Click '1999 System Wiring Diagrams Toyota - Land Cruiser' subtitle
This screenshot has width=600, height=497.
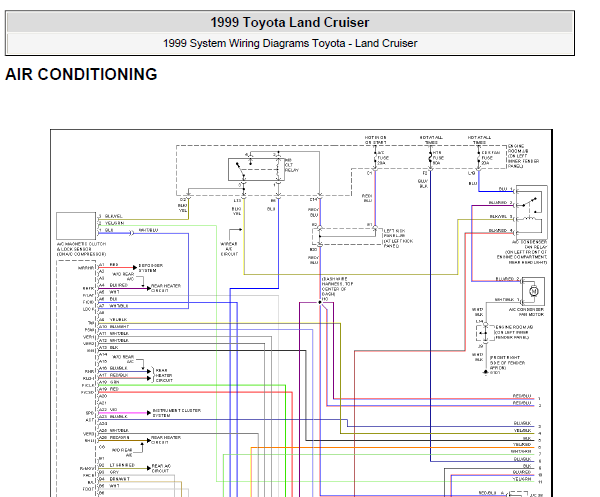coord(290,43)
